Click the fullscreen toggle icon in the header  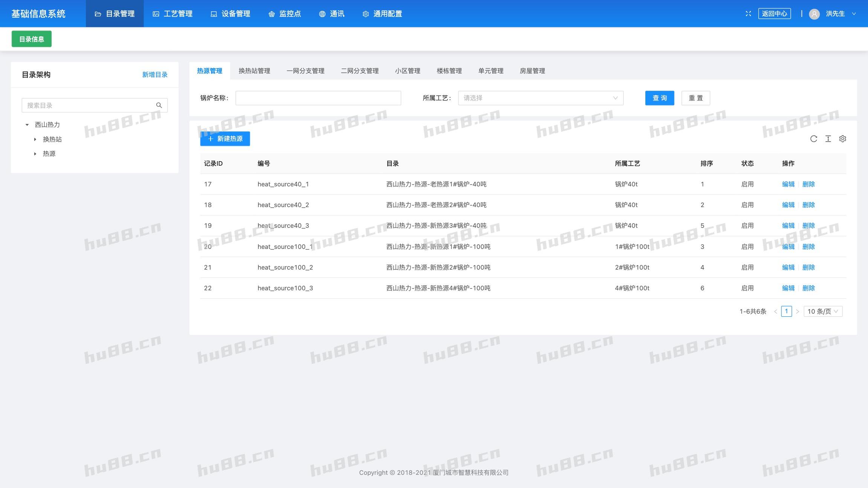click(x=748, y=14)
